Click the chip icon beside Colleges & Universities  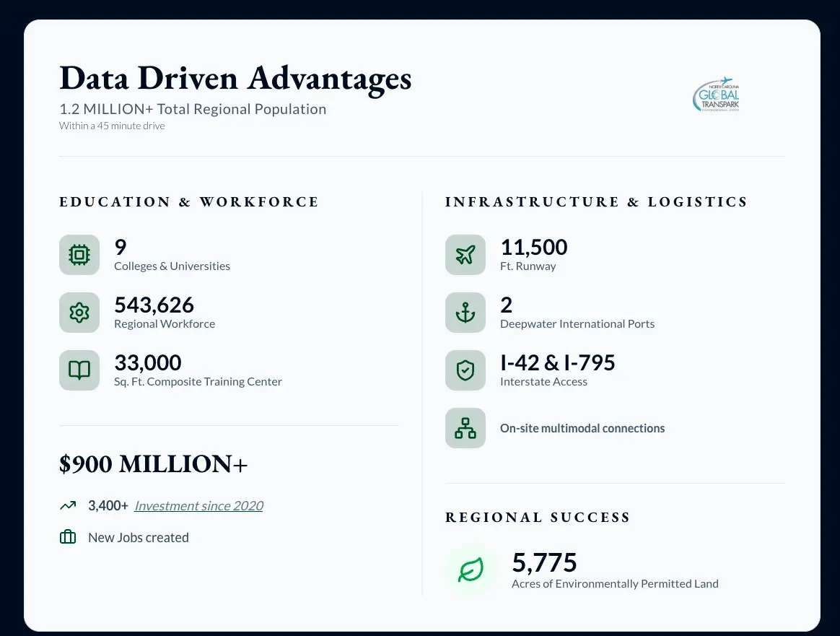(x=79, y=255)
